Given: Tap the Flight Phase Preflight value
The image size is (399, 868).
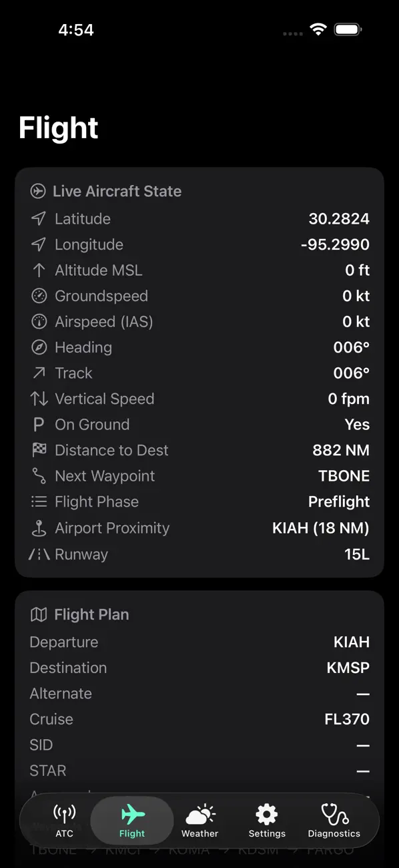Looking at the screenshot, I should pos(338,501).
